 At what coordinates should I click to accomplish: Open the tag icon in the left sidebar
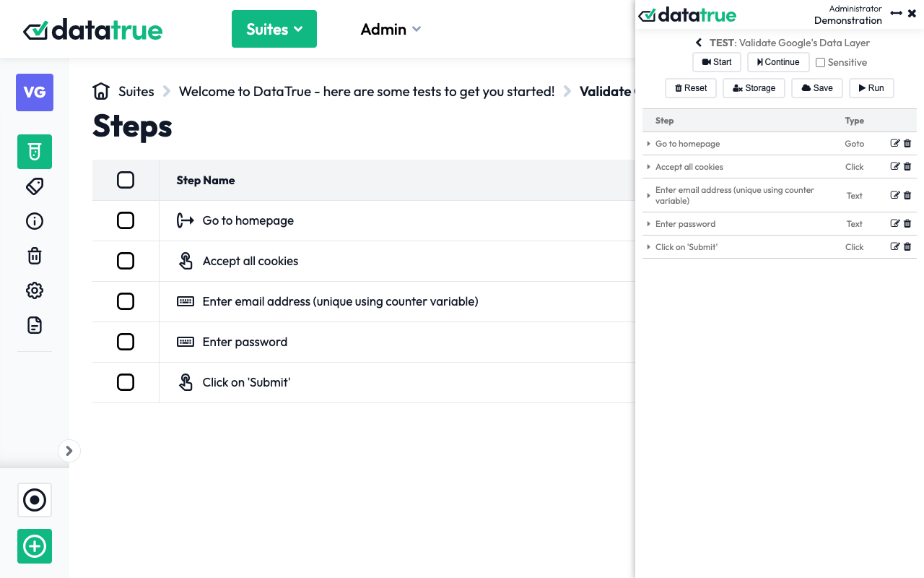click(x=34, y=186)
